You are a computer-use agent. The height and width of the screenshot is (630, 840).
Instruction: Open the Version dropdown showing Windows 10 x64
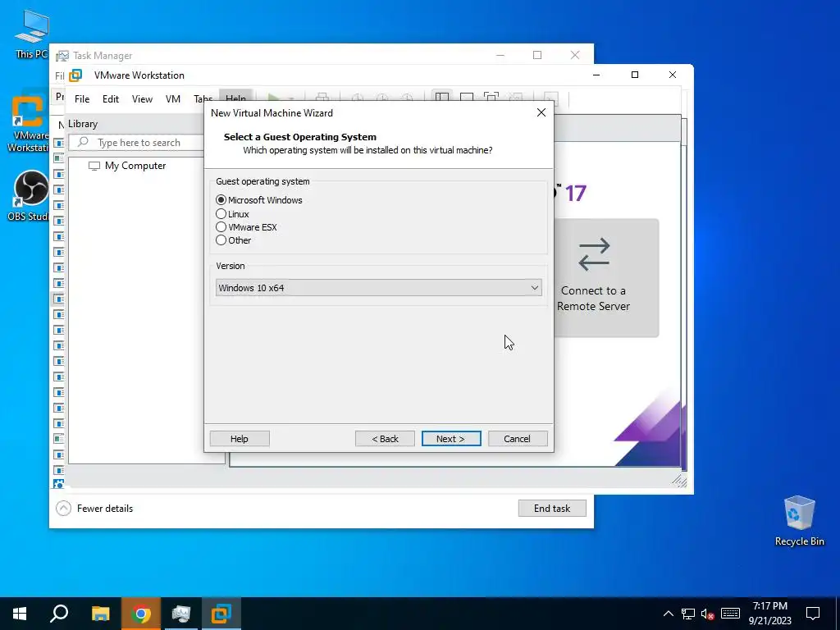click(x=379, y=288)
